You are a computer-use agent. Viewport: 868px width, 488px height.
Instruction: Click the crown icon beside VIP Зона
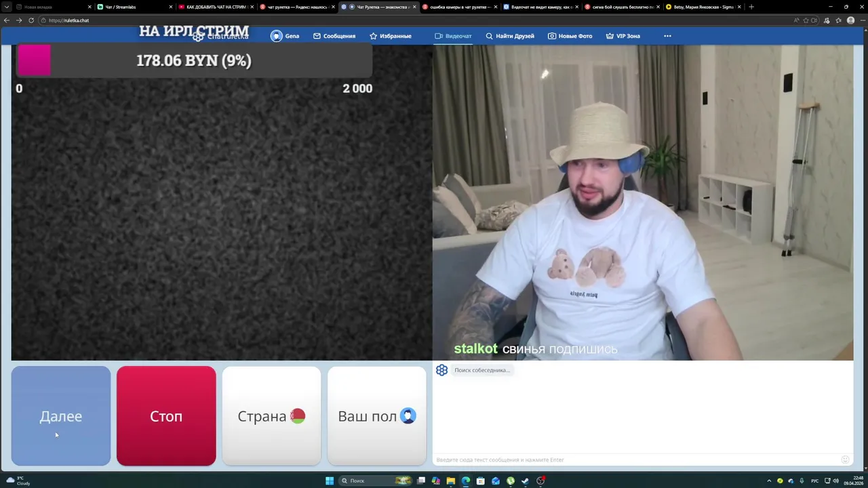click(x=610, y=36)
